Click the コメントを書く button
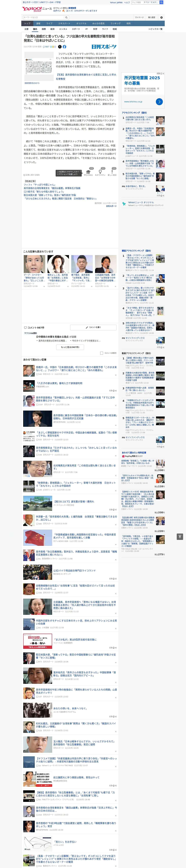186x868 pixels. click(x=93, y=327)
